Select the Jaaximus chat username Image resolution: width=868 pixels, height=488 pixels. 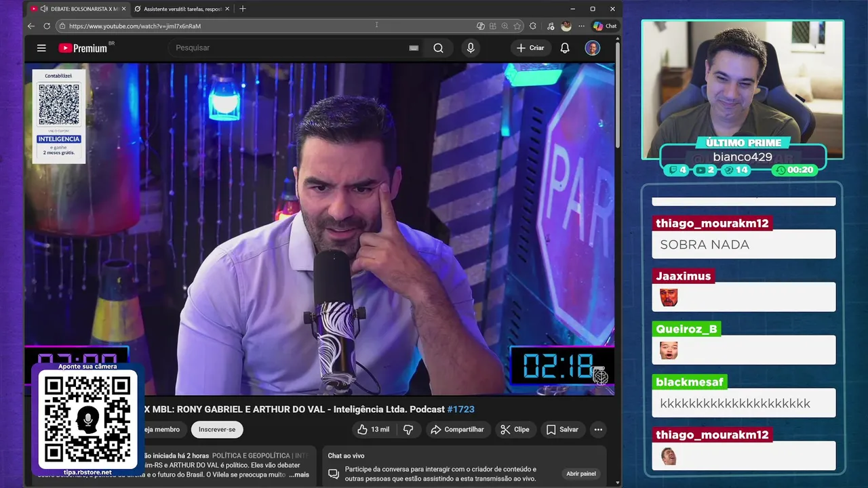684,276
